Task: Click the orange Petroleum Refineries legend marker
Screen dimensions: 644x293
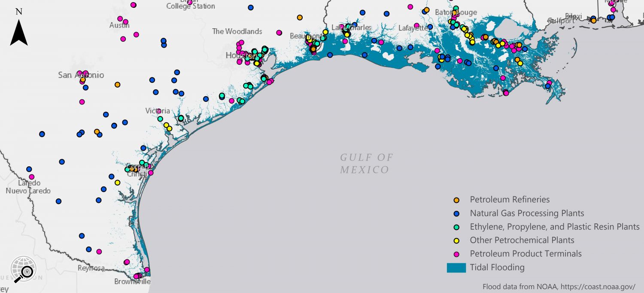Action: (456, 200)
